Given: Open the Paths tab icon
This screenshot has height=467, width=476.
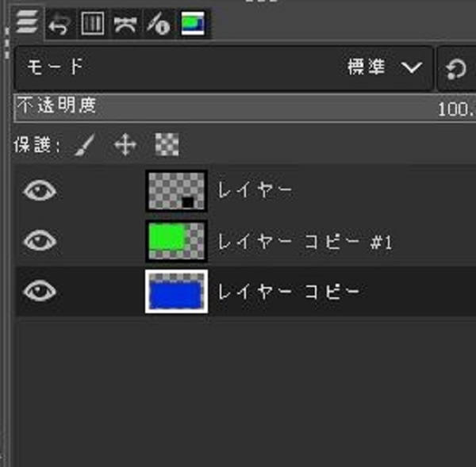Looking at the screenshot, I should pyautogui.click(x=125, y=24).
